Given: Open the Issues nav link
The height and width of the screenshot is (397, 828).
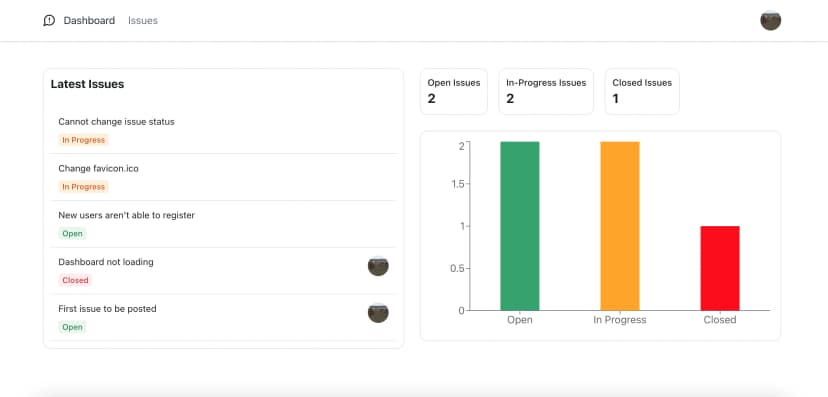Looking at the screenshot, I should pos(143,21).
